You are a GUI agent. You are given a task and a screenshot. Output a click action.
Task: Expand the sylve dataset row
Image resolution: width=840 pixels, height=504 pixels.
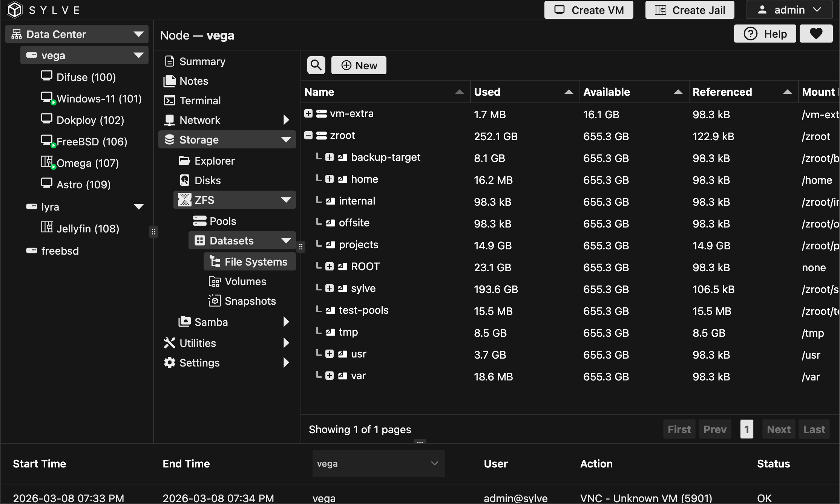(330, 288)
